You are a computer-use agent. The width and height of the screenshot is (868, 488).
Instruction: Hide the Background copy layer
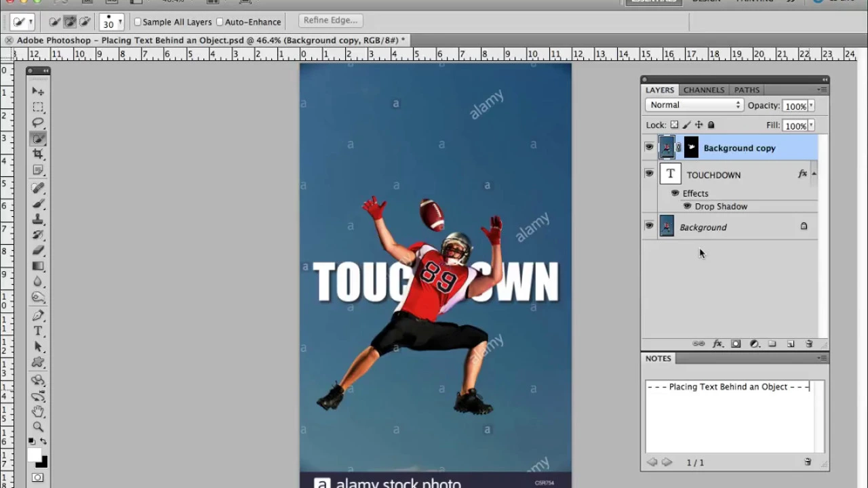pos(649,147)
